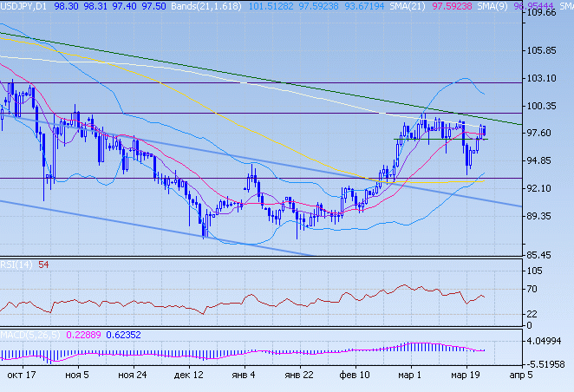Click the red RSI line in subwindow
The width and height of the screenshot is (574, 392).
260,300
